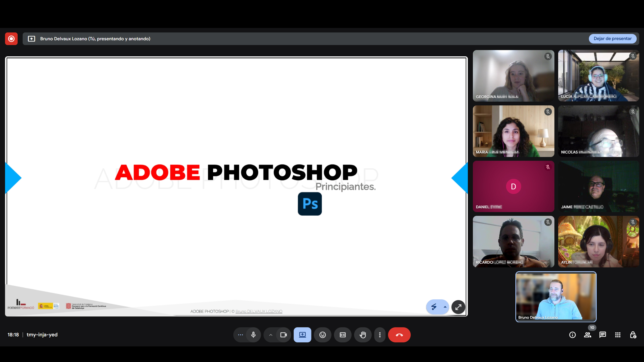This screenshot has width=644, height=362.
Task: Expand annotation tools arrow beside the pen
Action: (x=445, y=307)
